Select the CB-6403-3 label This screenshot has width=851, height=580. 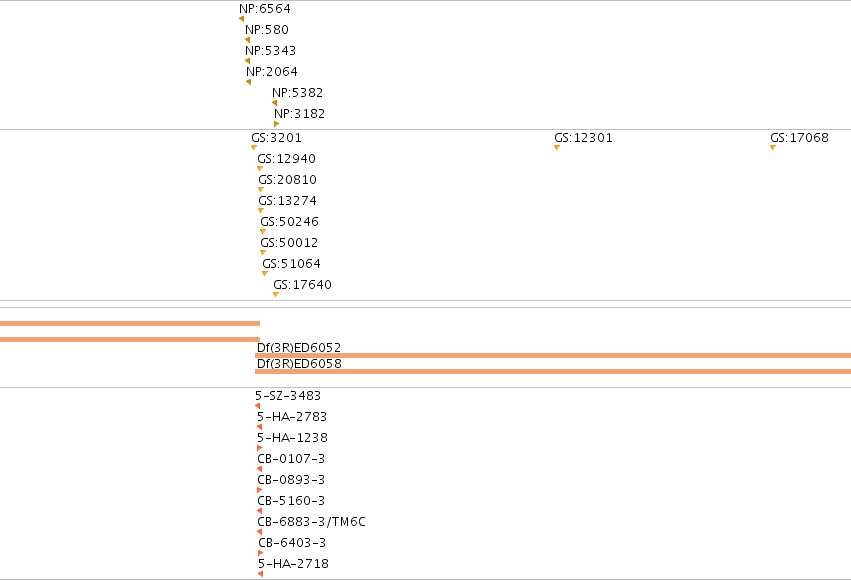pyautogui.click(x=292, y=543)
